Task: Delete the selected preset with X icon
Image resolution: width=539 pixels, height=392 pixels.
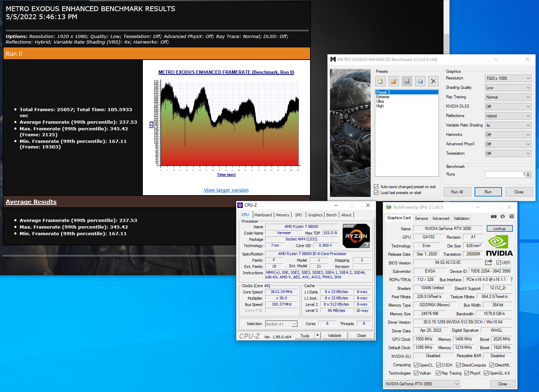Action: pyautogui.click(x=433, y=81)
